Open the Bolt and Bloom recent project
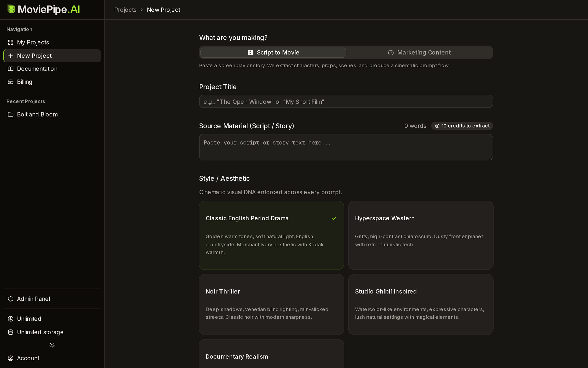This screenshot has height=368, width=588. 52,114
